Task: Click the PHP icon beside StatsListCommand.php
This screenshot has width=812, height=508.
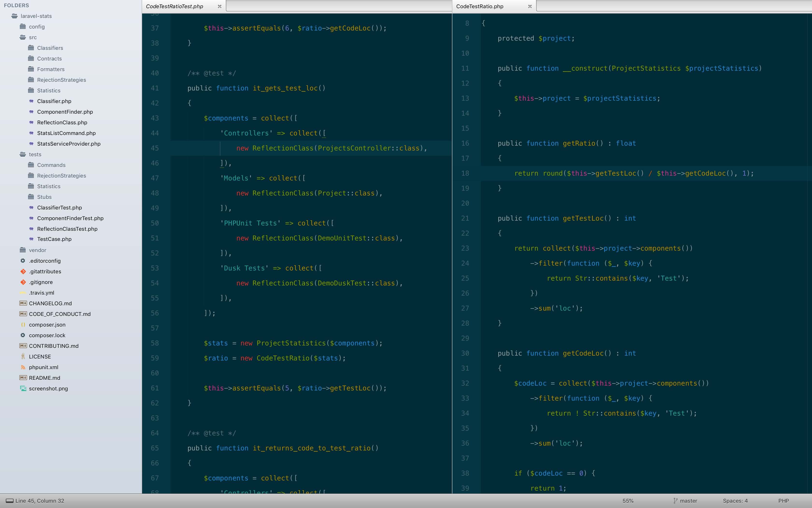Action: tap(31, 133)
